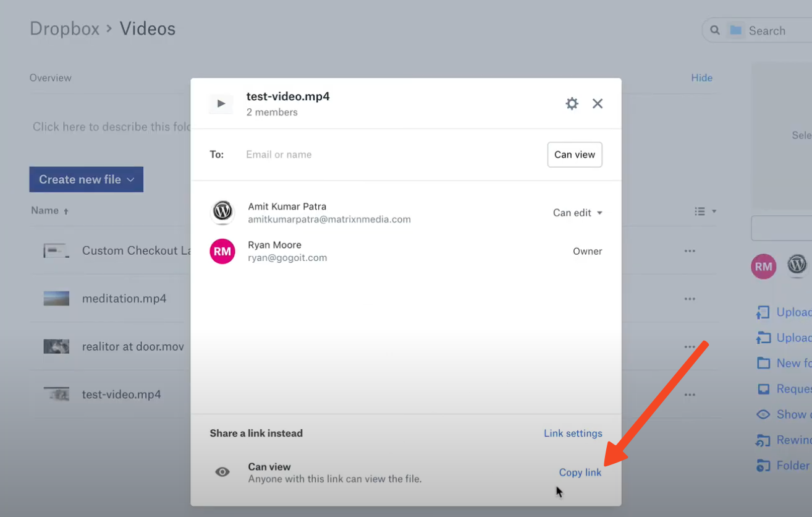812x517 pixels.
Task: Click the Dropbox breadcrumb link
Action: pyautogui.click(x=65, y=29)
